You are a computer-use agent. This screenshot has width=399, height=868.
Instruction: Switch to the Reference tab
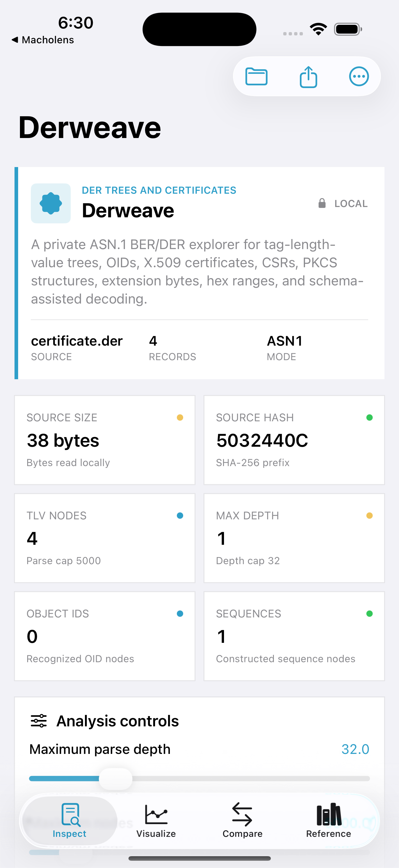pyautogui.click(x=329, y=820)
